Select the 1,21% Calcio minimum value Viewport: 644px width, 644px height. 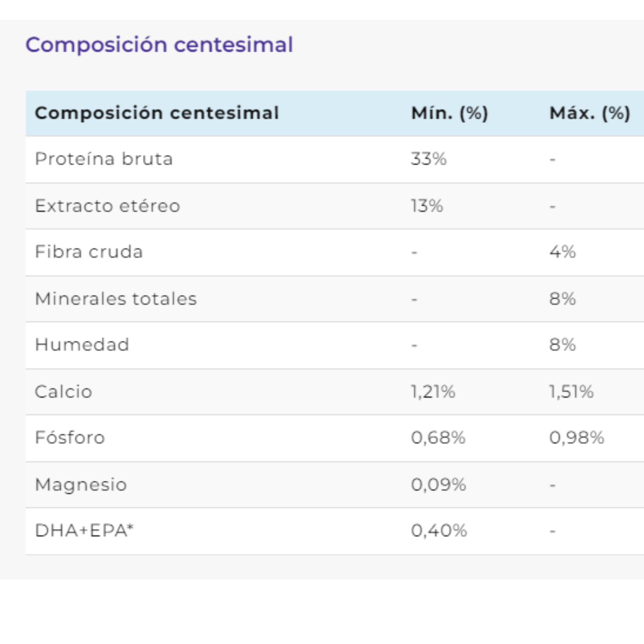coord(433,392)
